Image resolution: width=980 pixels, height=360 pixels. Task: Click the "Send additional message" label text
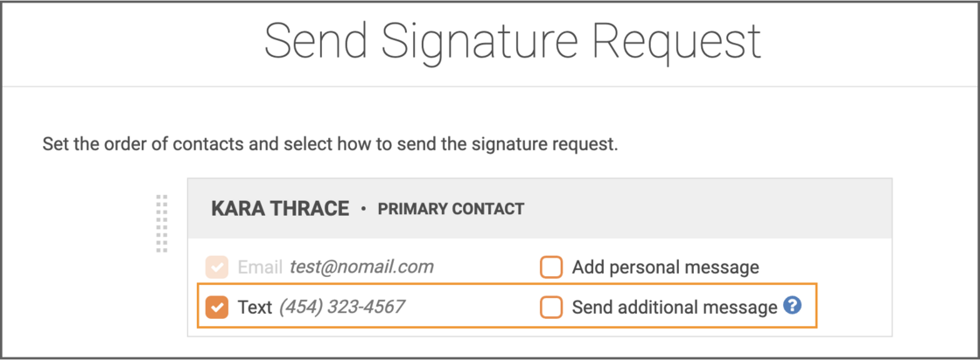(675, 307)
